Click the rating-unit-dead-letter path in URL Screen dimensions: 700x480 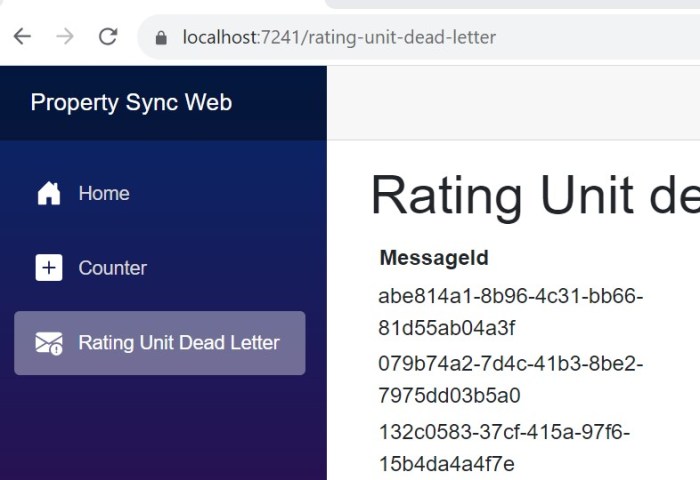click(x=402, y=38)
